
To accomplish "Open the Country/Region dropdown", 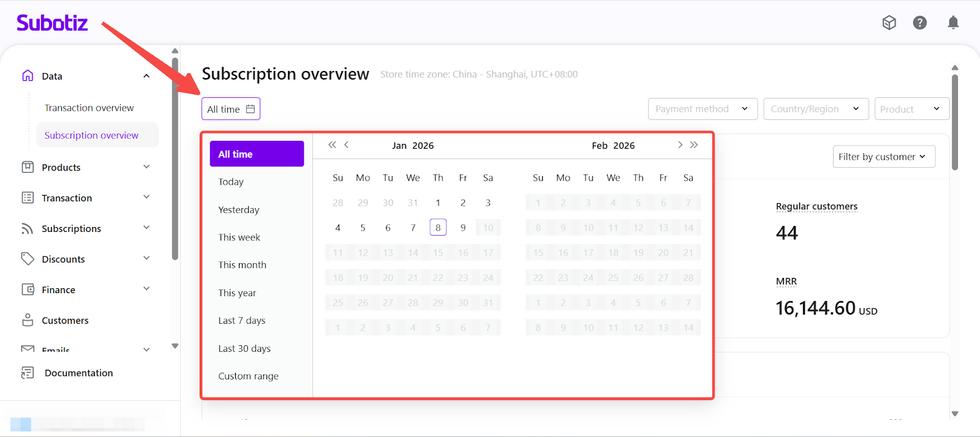I will (815, 109).
